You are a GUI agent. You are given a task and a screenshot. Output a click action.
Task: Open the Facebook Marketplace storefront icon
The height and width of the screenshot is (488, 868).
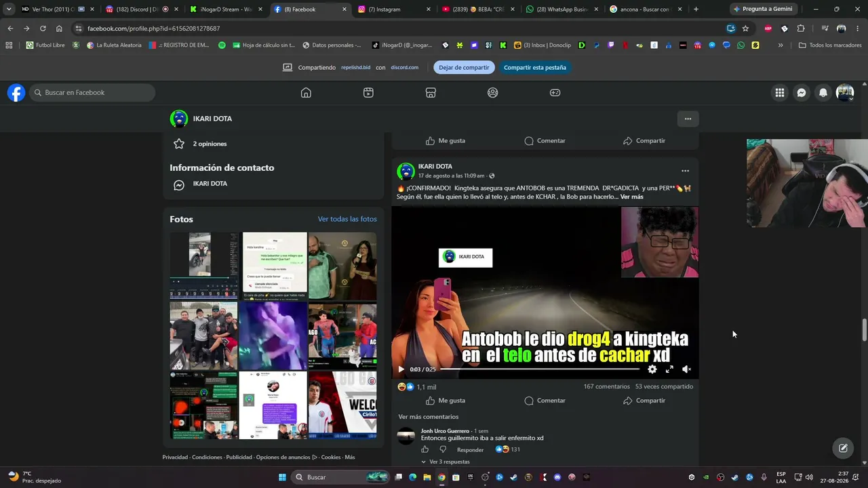click(431, 93)
